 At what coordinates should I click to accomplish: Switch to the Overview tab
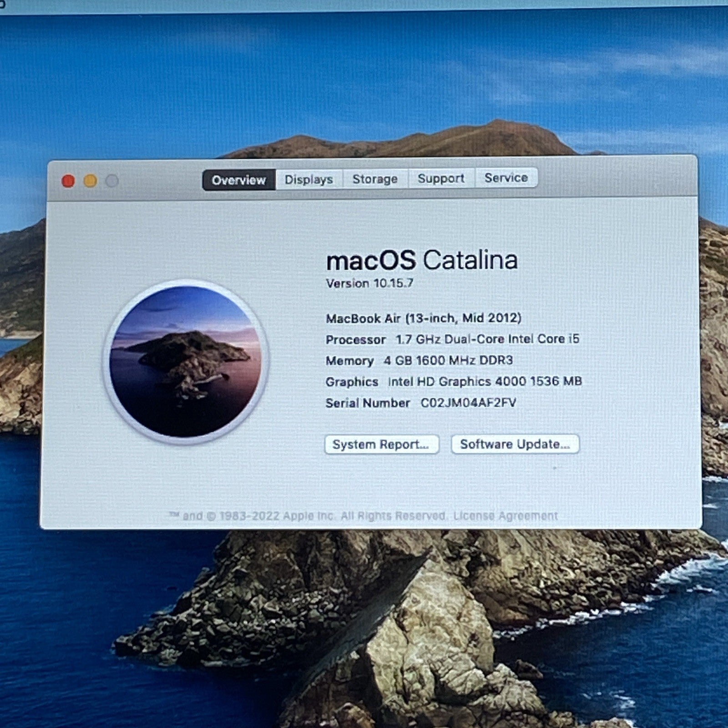[238, 180]
